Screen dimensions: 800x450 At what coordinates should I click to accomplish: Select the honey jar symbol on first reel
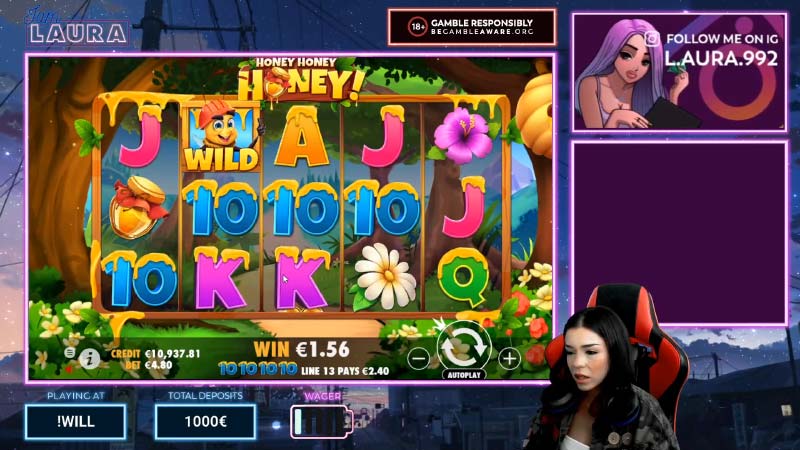[137, 207]
